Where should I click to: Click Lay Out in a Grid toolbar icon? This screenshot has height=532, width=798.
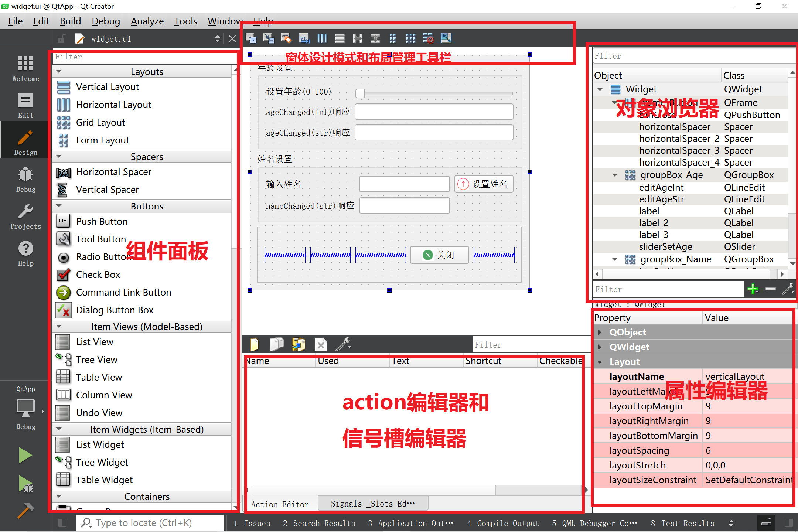pyautogui.click(x=410, y=38)
